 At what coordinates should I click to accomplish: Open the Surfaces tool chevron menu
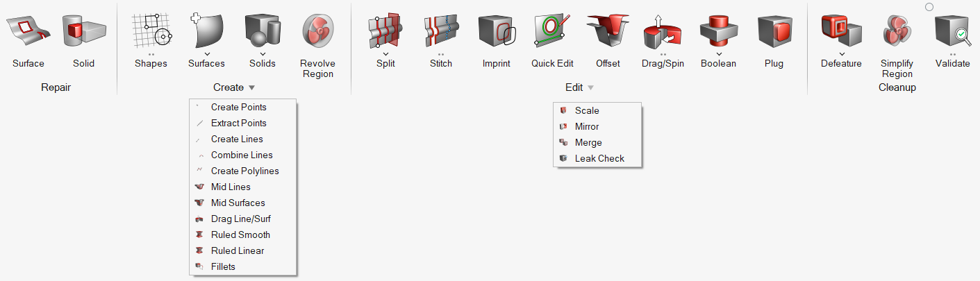tap(207, 54)
